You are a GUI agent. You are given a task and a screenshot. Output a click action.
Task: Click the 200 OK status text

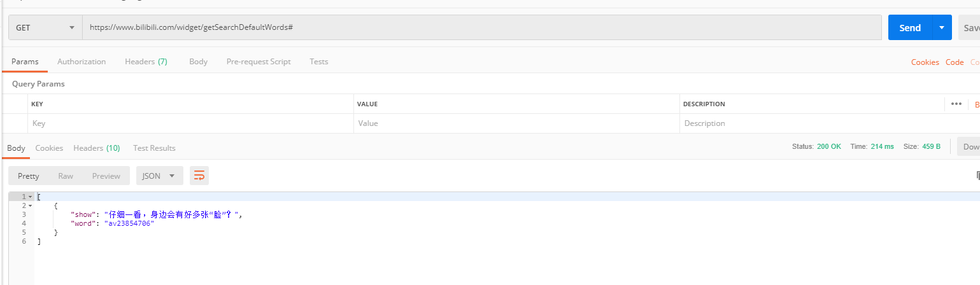point(829,146)
